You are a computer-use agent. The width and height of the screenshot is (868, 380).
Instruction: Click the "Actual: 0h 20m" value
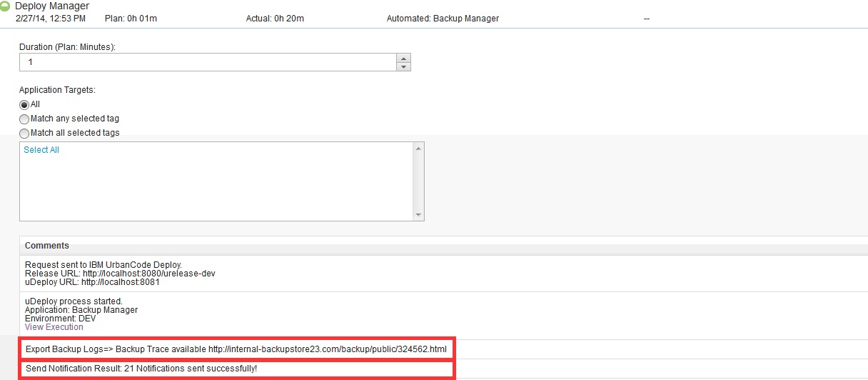coord(275,19)
